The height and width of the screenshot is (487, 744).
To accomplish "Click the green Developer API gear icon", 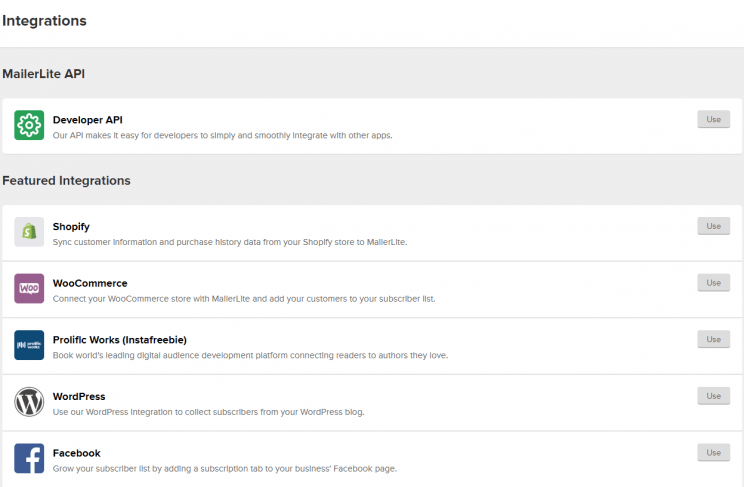I will point(29,125).
